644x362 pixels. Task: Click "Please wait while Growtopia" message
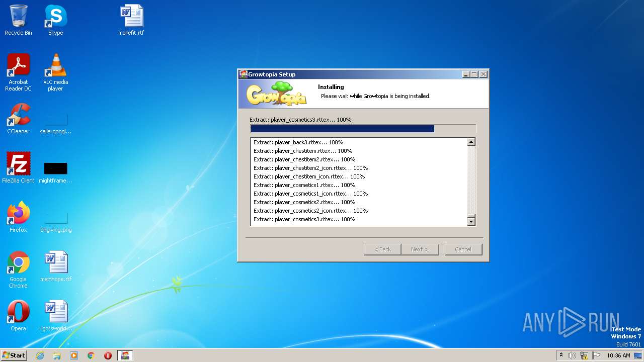[376, 96]
